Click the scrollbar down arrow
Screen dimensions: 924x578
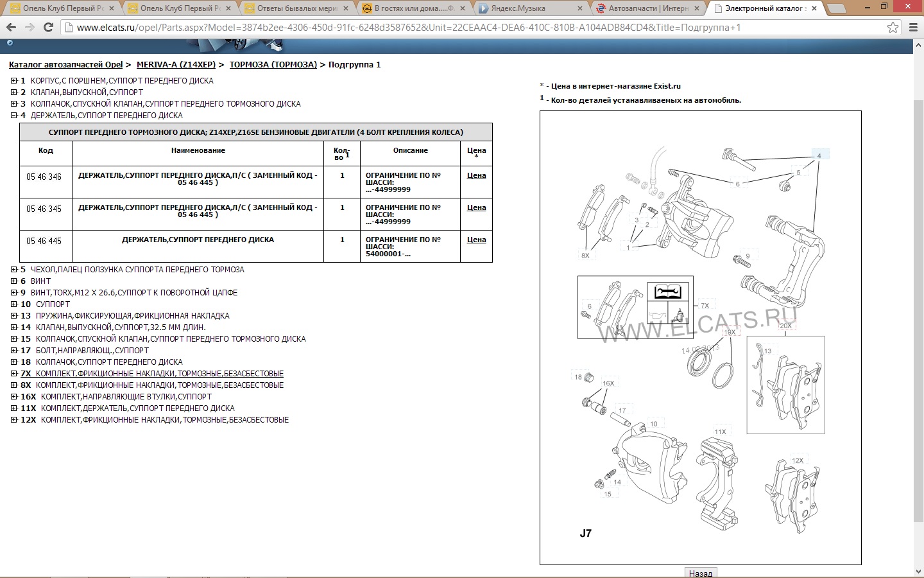[x=918, y=572]
